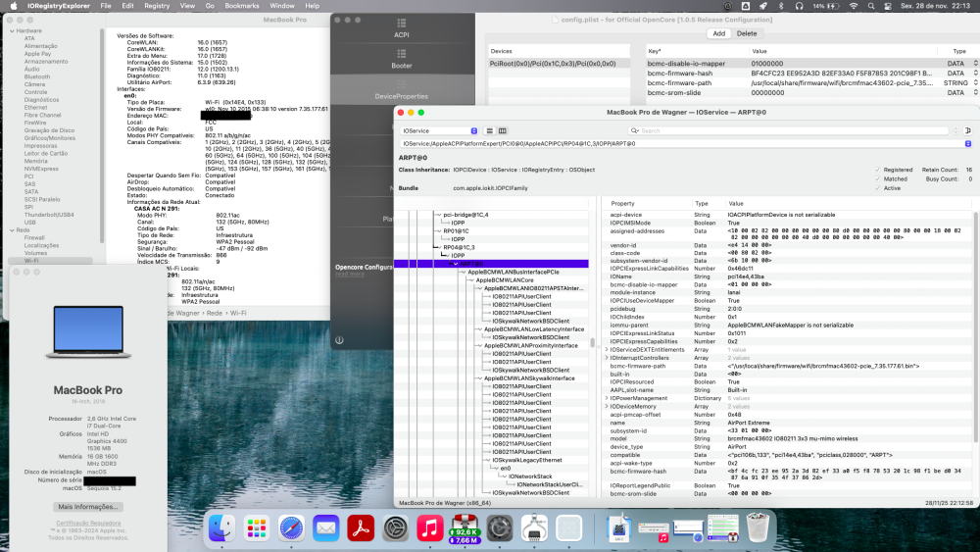This screenshot has width=980, height=552.
Task: Open the Registry menu
Action: 157,6
